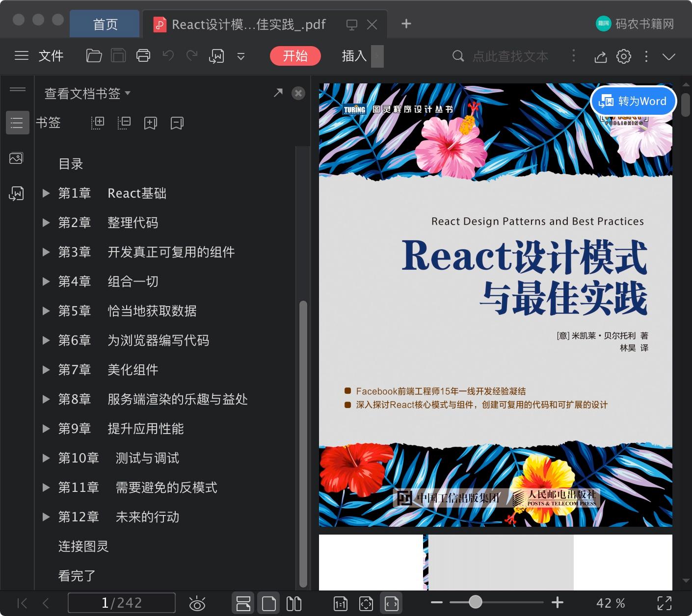Click the sidebar collapse handle icon

coord(18,89)
